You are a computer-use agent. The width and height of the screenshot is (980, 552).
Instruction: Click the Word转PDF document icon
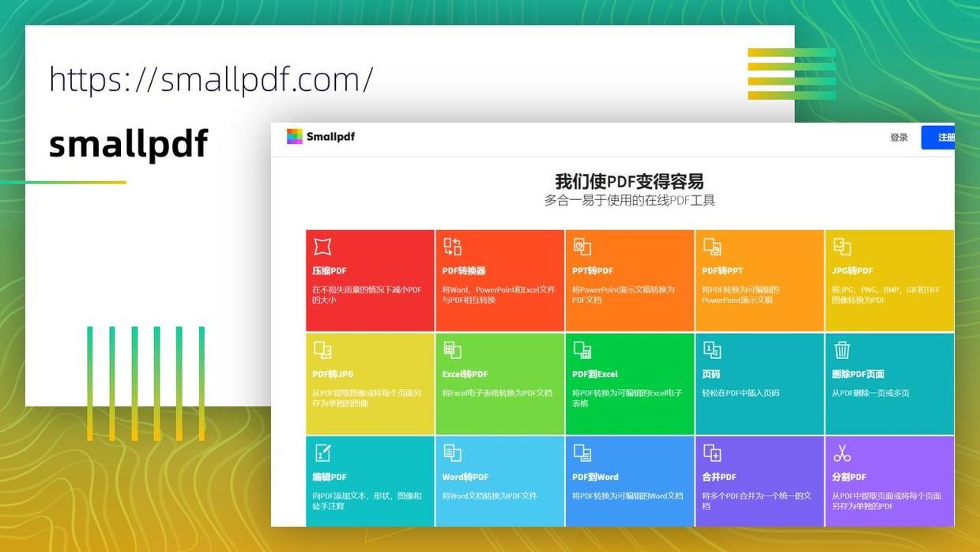[x=452, y=452]
